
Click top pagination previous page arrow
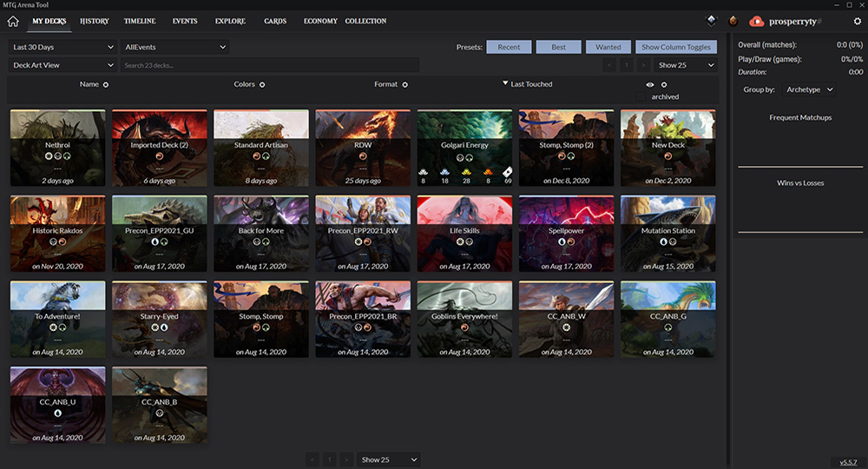[609, 65]
